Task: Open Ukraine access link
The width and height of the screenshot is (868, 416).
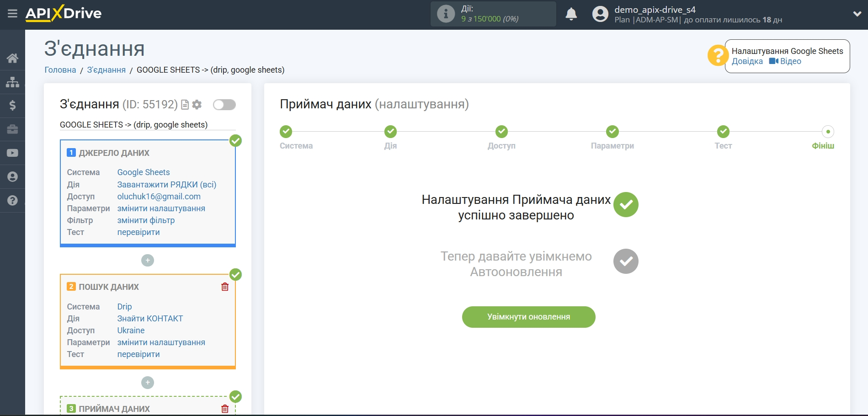Action: click(x=131, y=331)
